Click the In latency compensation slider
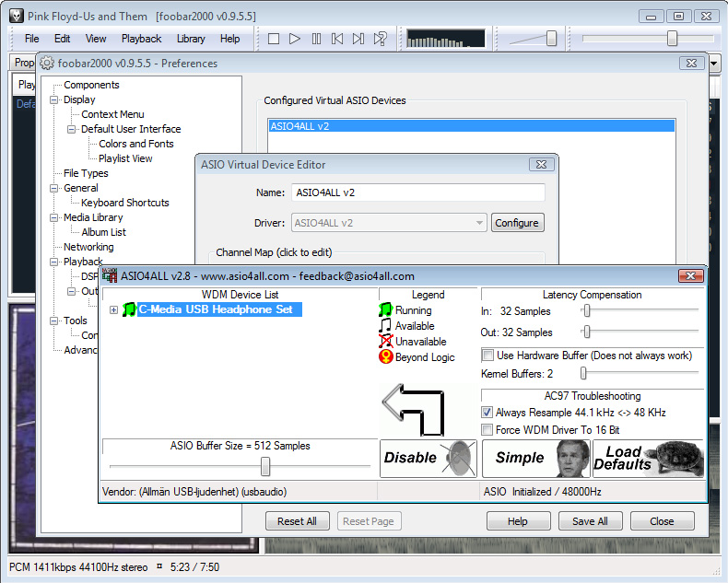 (587, 310)
